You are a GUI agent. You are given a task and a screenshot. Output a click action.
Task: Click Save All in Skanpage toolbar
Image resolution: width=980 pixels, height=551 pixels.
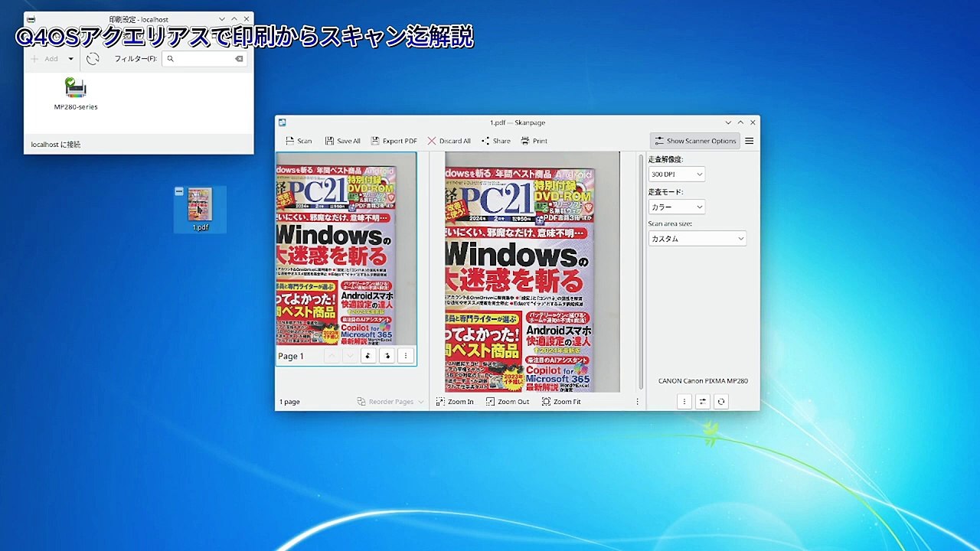342,141
